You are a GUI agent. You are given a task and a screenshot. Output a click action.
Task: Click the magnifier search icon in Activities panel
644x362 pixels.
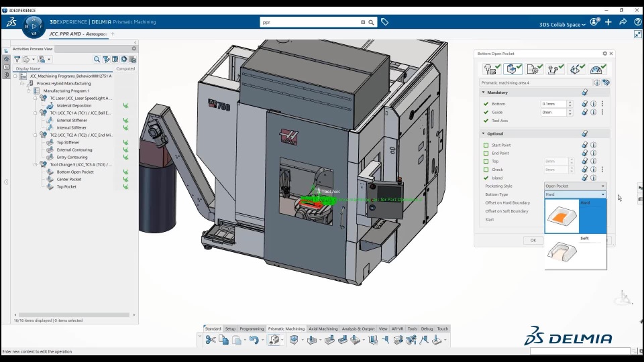[x=97, y=60]
